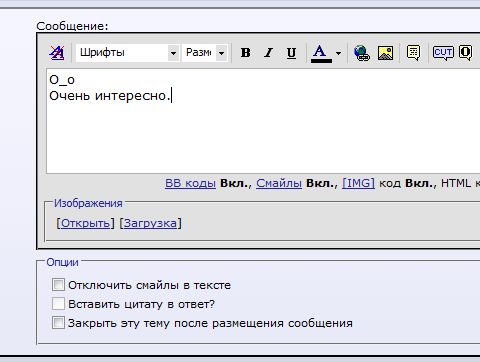Click the Очень интересно. text line
Viewport: 480px width, 362px height.
pyautogui.click(x=110, y=96)
